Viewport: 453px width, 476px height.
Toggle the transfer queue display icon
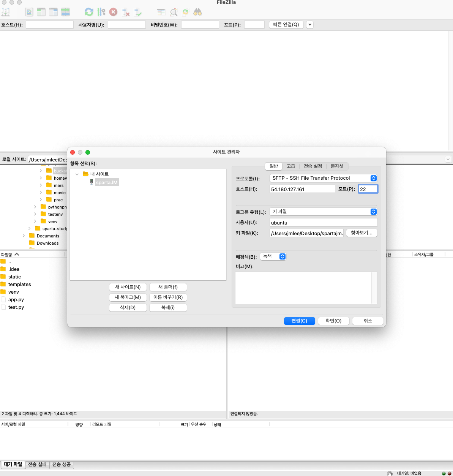[65, 12]
